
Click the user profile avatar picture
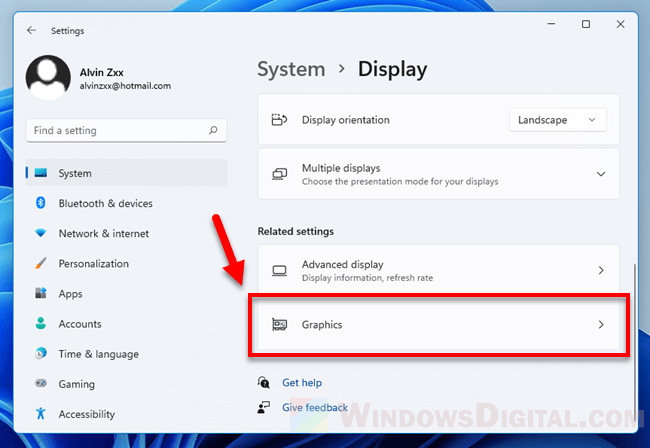coord(48,77)
